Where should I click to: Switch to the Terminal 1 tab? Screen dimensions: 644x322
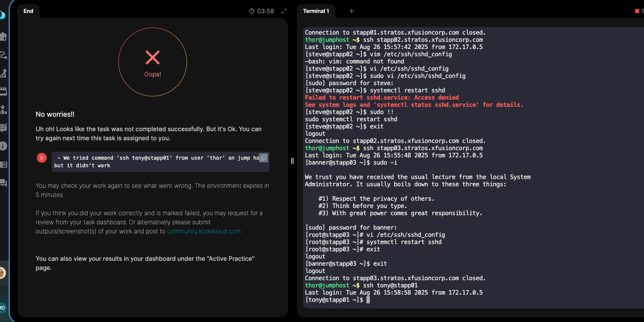point(316,11)
